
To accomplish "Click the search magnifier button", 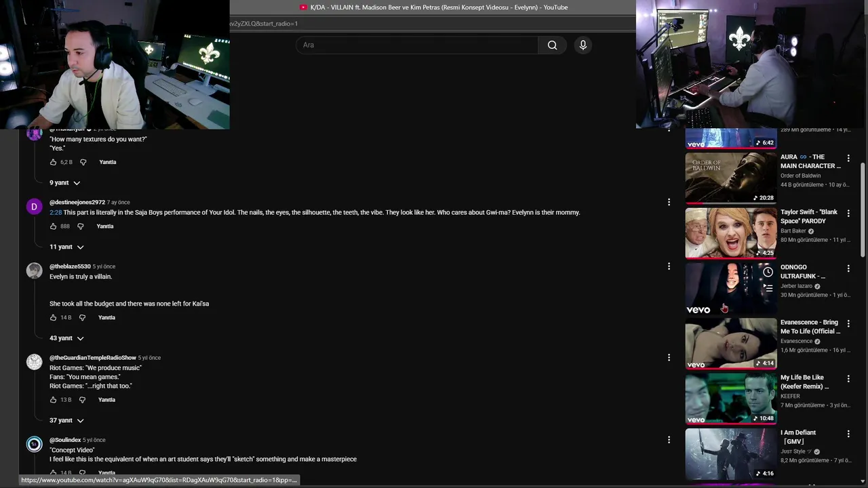I will tap(552, 45).
